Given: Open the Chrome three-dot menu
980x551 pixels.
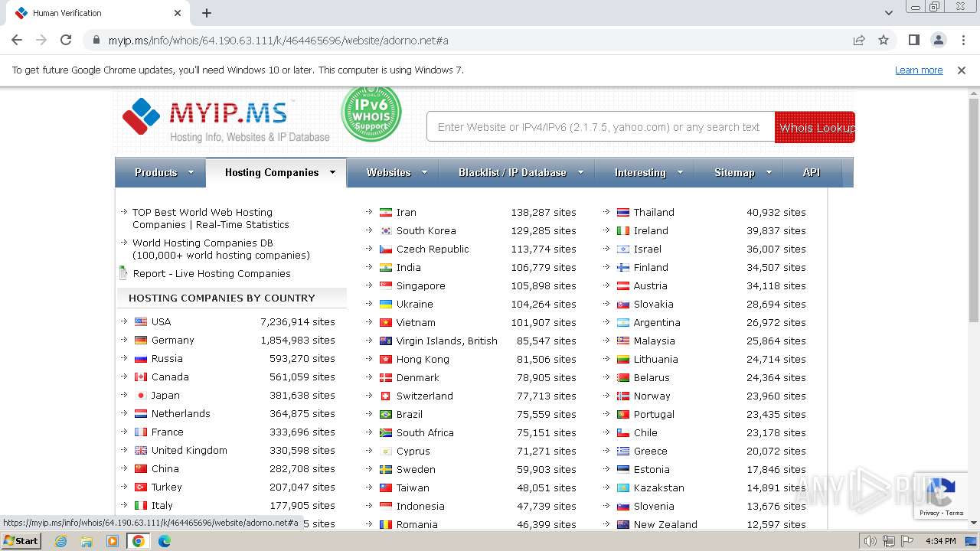Looking at the screenshot, I should pyautogui.click(x=962, y=40).
